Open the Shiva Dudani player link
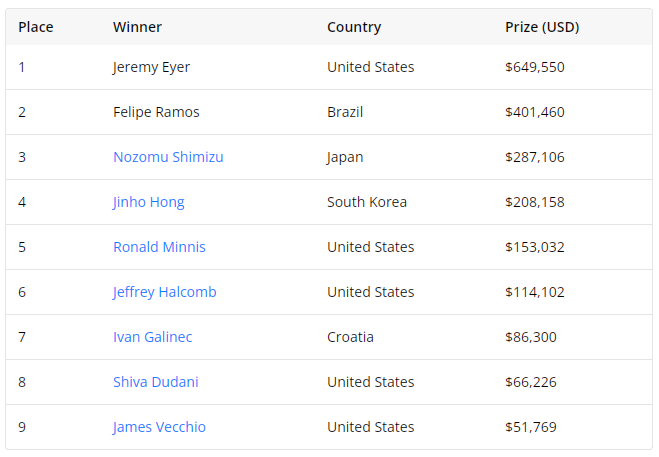The image size is (659, 457). tap(156, 382)
